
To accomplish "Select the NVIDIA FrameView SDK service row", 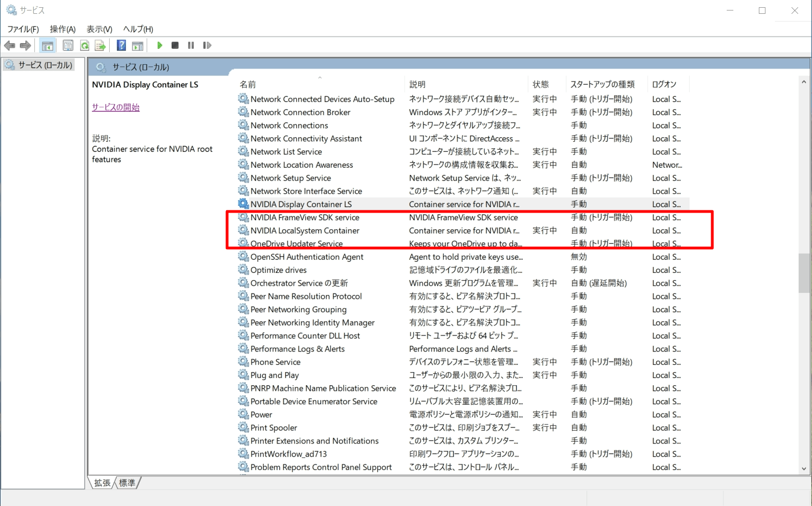I will coord(305,217).
